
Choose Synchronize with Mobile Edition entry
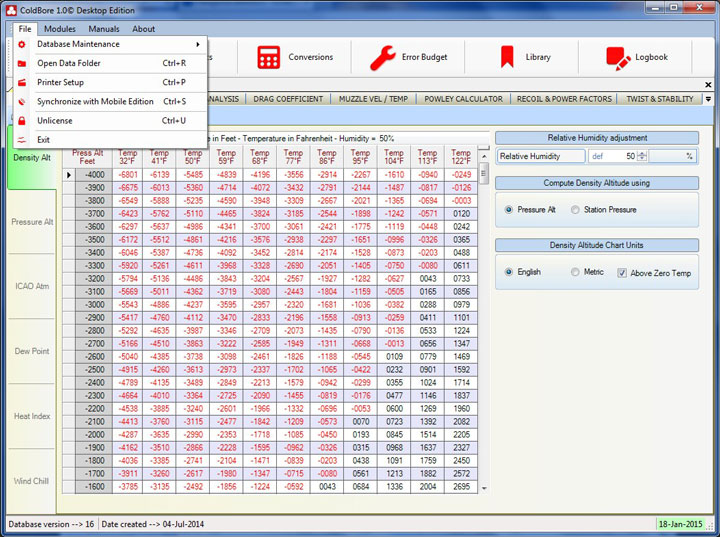pyautogui.click(x=111, y=102)
